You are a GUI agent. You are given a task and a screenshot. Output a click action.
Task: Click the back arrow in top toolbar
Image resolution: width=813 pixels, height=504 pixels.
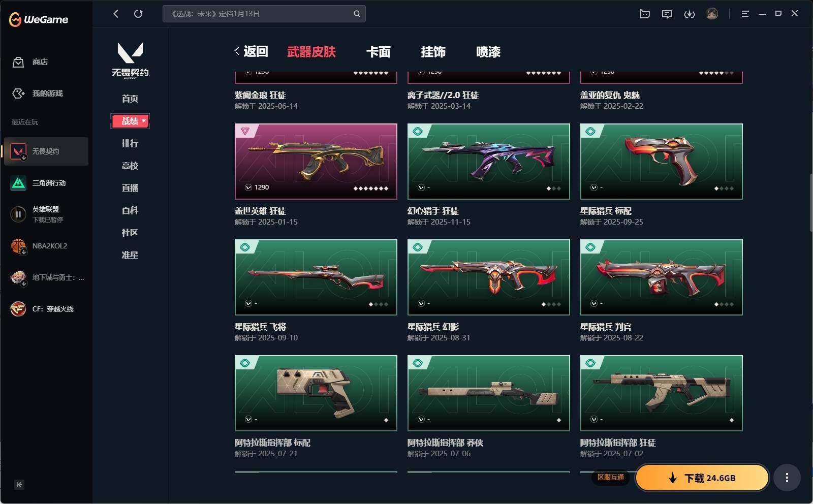tap(116, 14)
